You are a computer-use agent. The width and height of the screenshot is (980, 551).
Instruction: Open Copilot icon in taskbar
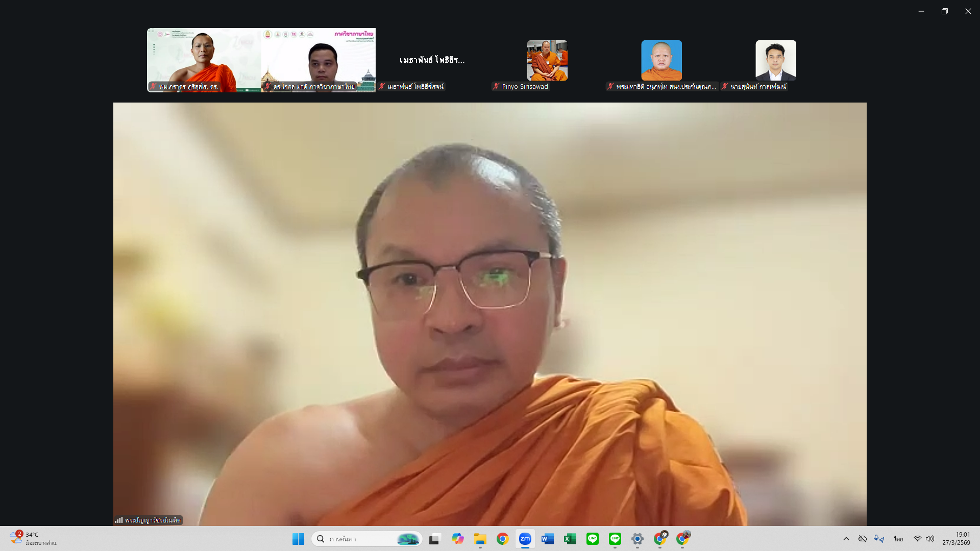pos(457,539)
